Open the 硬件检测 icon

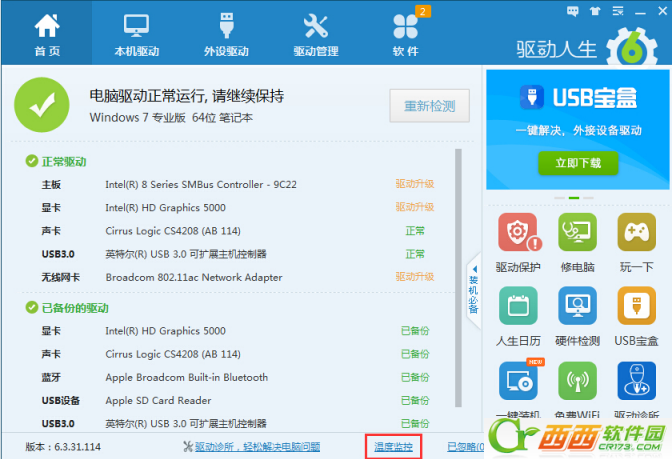click(x=577, y=306)
